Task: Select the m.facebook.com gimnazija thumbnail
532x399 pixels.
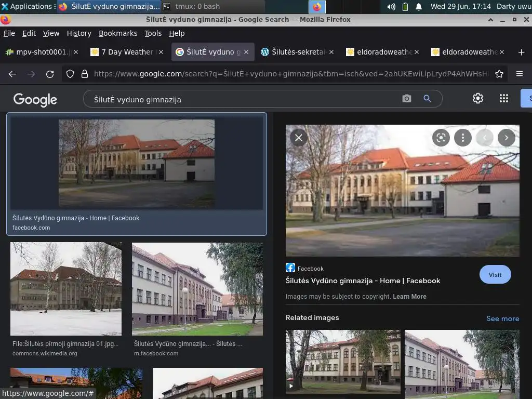Action: 197,289
